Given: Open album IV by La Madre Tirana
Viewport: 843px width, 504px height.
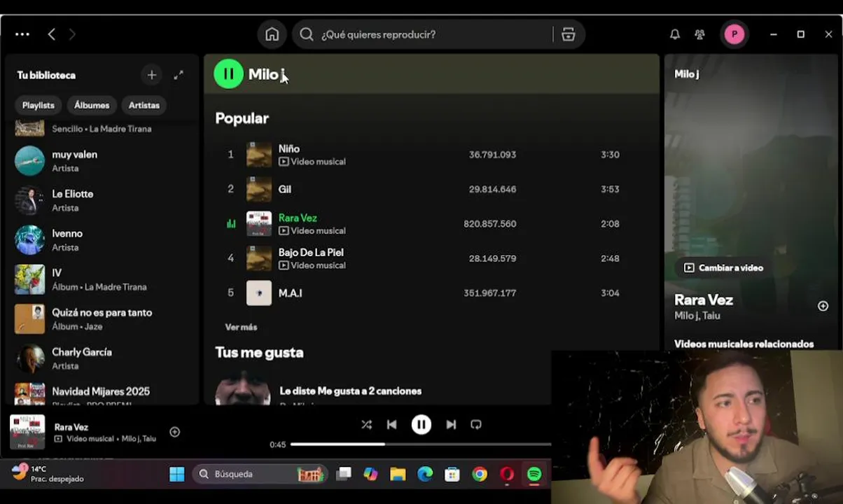Looking at the screenshot, I should 102,279.
